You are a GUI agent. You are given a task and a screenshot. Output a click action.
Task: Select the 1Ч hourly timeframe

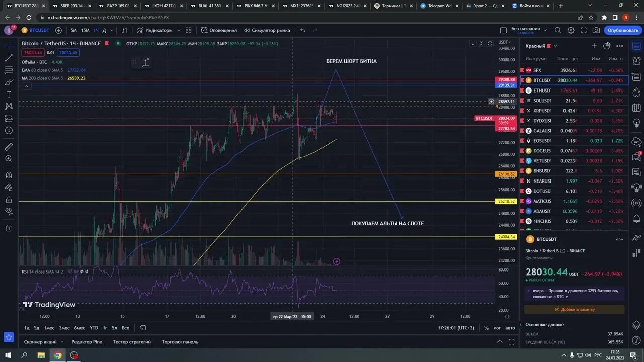click(x=96, y=30)
